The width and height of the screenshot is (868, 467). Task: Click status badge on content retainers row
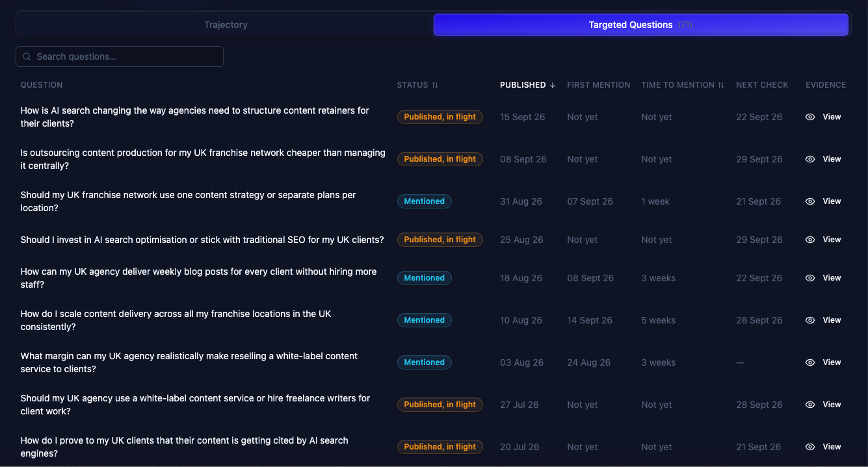(440, 117)
